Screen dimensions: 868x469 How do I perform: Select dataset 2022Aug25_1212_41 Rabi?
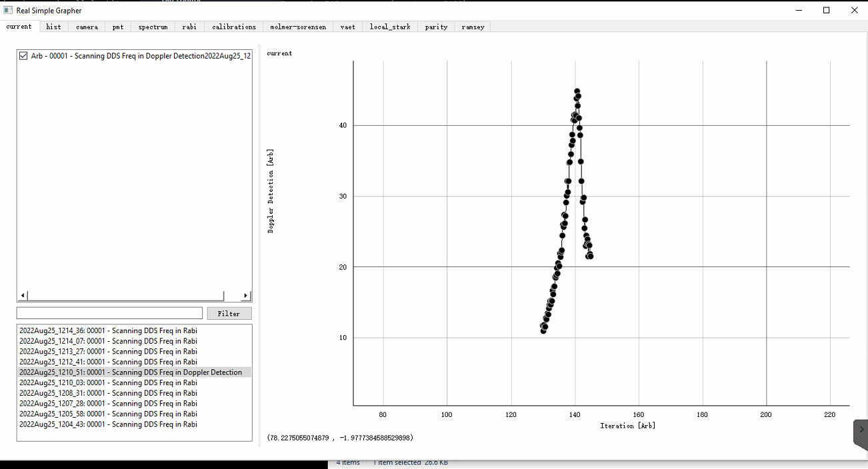click(x=134, y=362)
